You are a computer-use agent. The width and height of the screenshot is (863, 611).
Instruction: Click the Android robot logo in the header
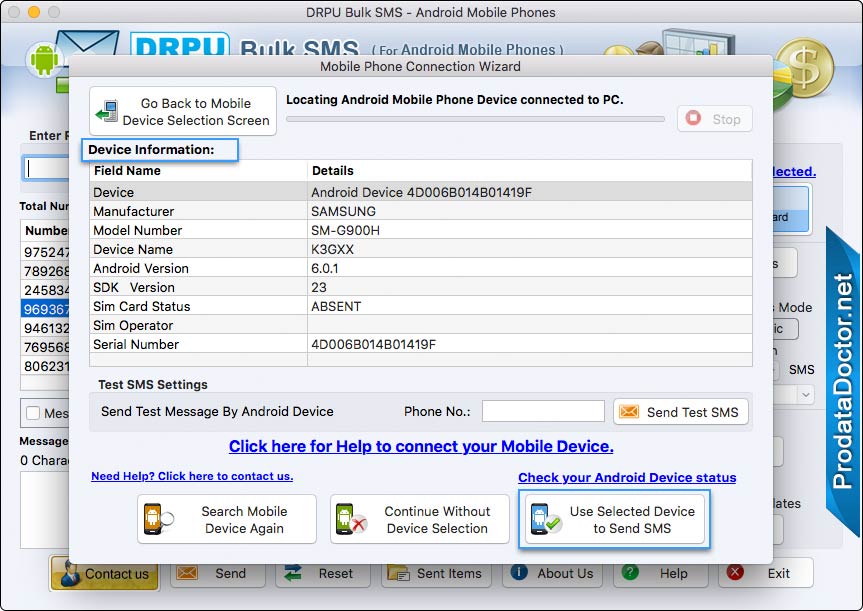click(44, 60)
